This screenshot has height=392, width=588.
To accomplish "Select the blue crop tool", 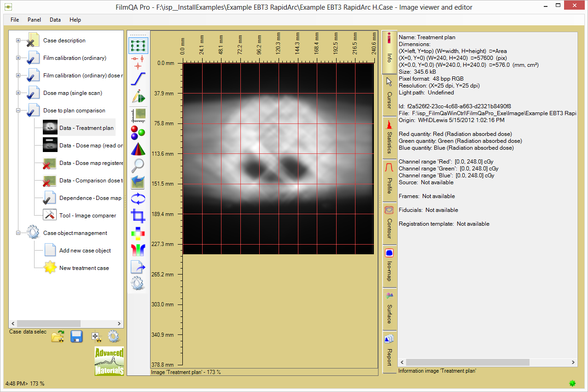I will coord(138,216).
